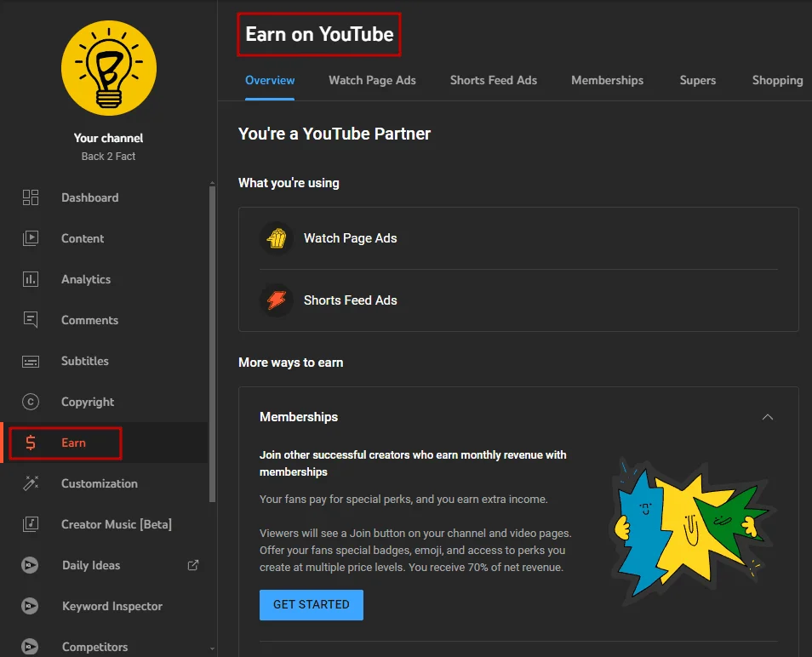The height and width of the screenshot is (657, 812).
Task: Click the Back 2 Fact channel avatar
Action: 109,68
